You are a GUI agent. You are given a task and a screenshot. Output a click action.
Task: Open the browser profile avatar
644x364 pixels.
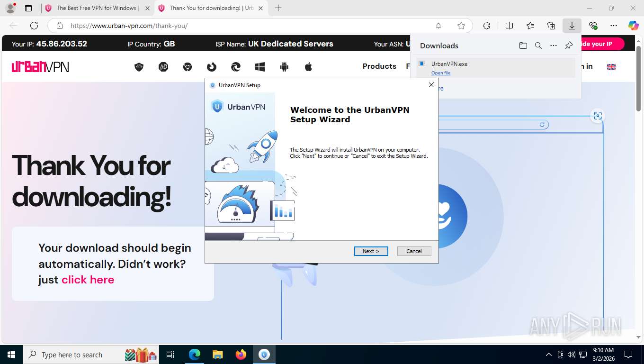pyautogui.click(x=10, y=8)
